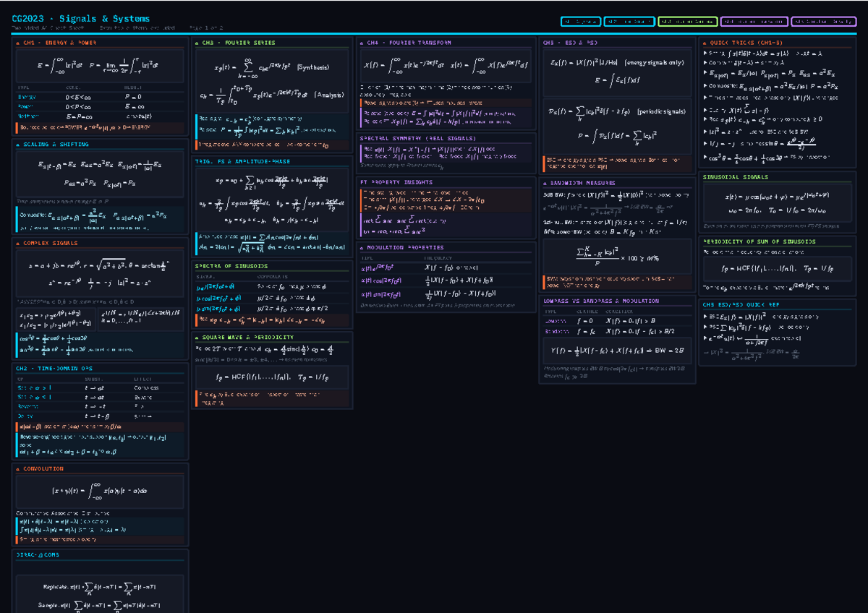Click 'LOWPASS VS BANDPASS & MODULATION' heading

[x=600, y=301]
